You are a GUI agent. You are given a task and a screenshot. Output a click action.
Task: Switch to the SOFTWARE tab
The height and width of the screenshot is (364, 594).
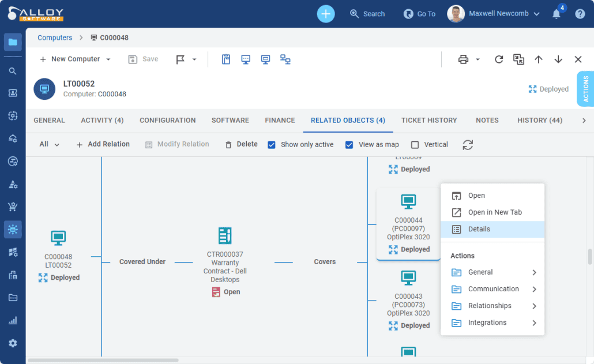tap(230, 120)
